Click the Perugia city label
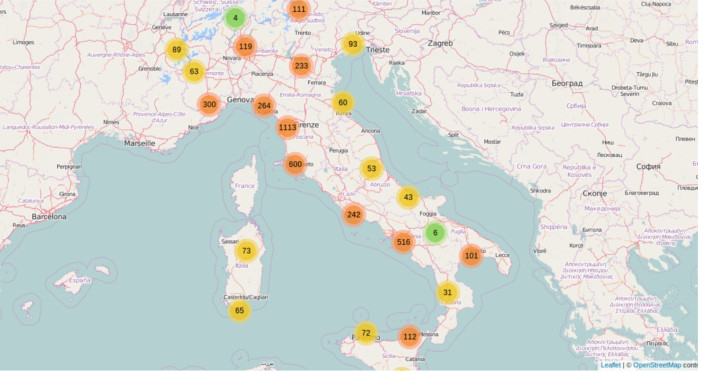 click(338, 151)
